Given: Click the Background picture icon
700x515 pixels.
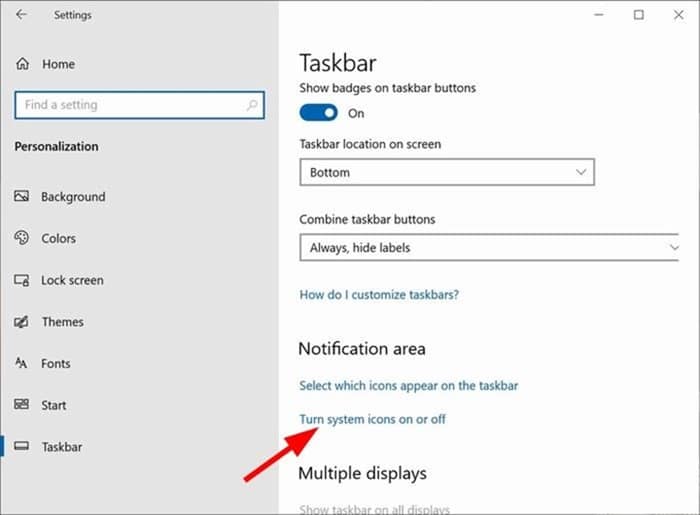Looking at the screenshot, I should [21, 196].
